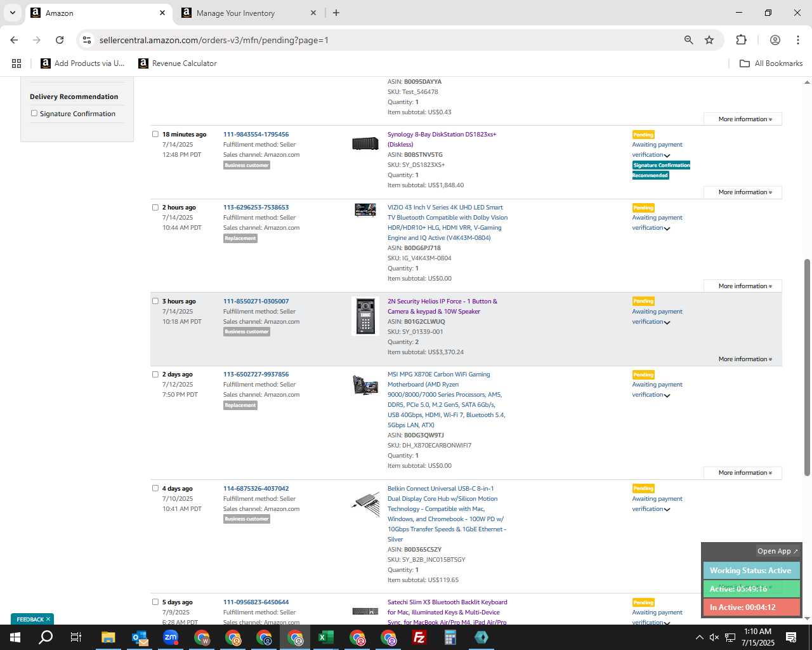Open Revenue Calculator bookmark

178,63
